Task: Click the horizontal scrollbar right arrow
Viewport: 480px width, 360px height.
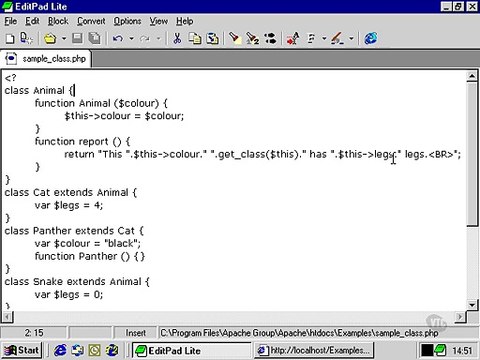Action: pos(460,316)
